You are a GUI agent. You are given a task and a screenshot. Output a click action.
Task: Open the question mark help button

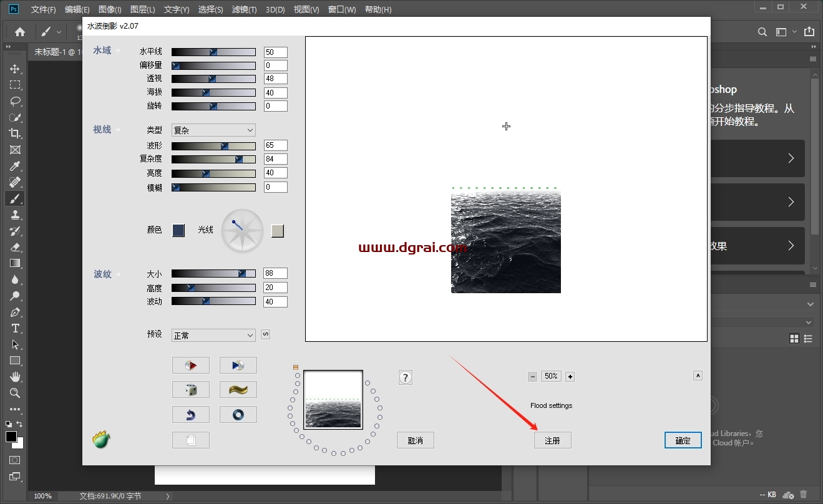tap(406, 377)
